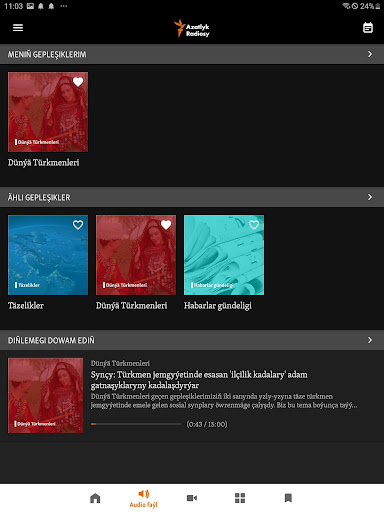Click the 'Dünýä Türkmenleri' episode show label
This screenshot has height=512, width=384.
120,363
